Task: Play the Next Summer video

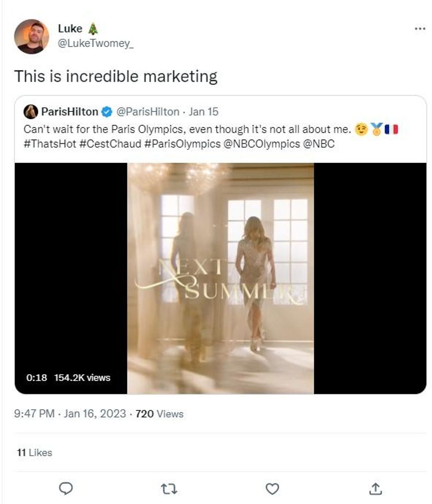Action: tap(220, 278)
